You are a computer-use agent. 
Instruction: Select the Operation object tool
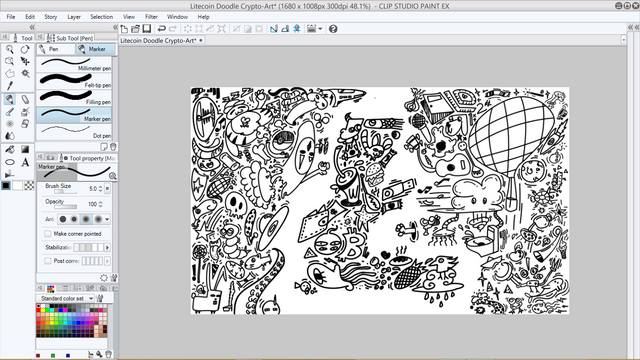click(9, 61)
